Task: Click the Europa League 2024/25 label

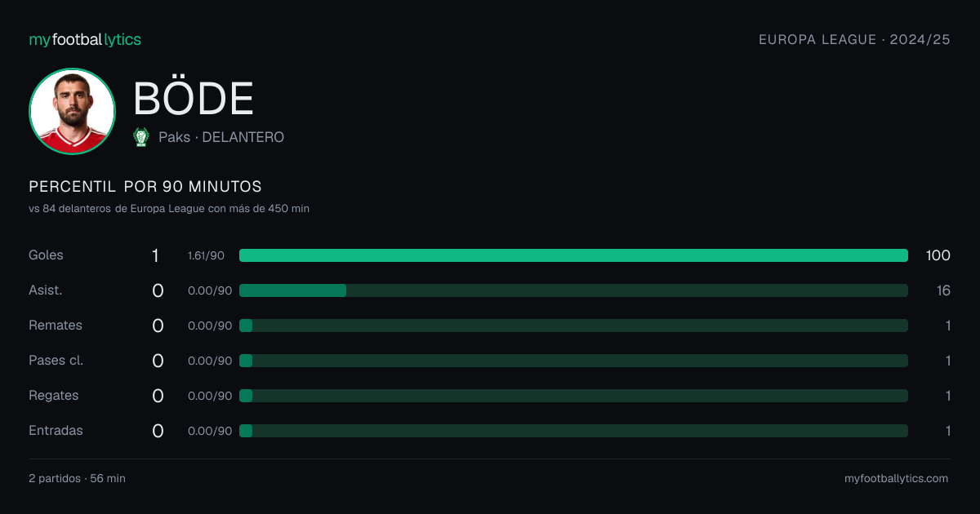Action: (x=854, y=39)
